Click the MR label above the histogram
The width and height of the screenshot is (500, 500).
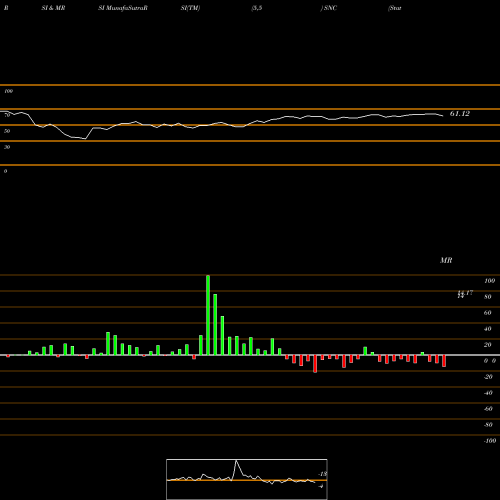tap(446, 260)
